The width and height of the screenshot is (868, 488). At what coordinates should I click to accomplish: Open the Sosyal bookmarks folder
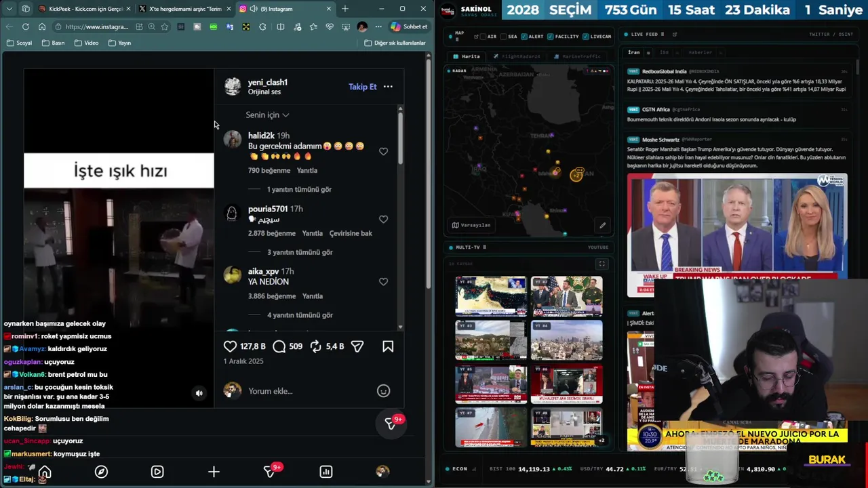point(20,43)
